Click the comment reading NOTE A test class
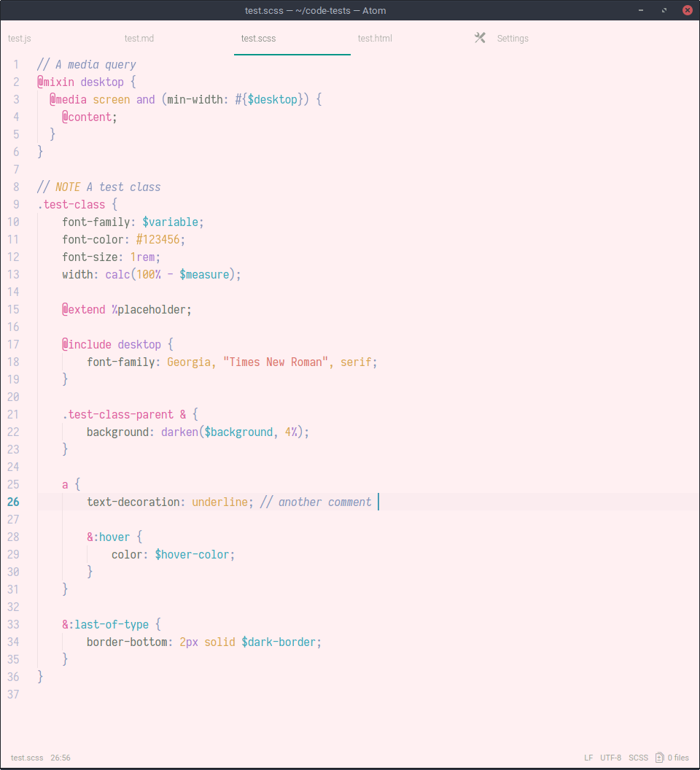 [x=98, y=187]
